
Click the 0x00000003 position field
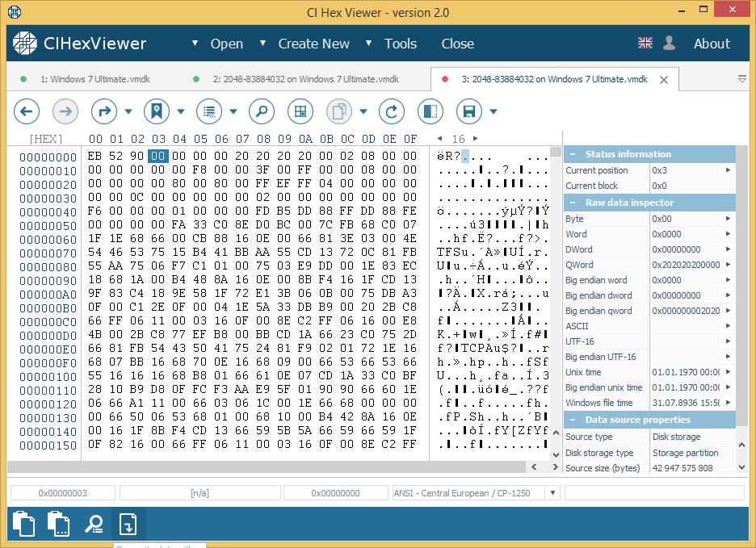(63, 493)
